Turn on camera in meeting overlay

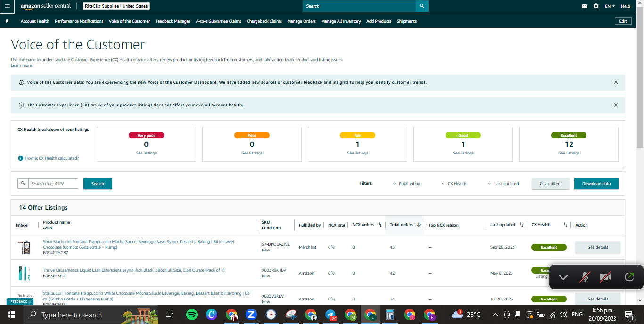pyautogui.click(x=605, y=277)
